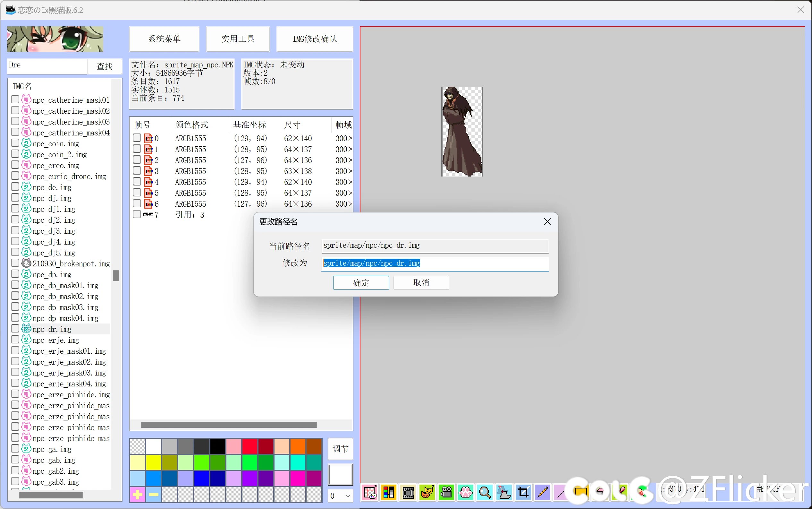The height and width of the screenshot is (509, 812).
Task: Click the pink paw print icon
Action: coord(466,493)
